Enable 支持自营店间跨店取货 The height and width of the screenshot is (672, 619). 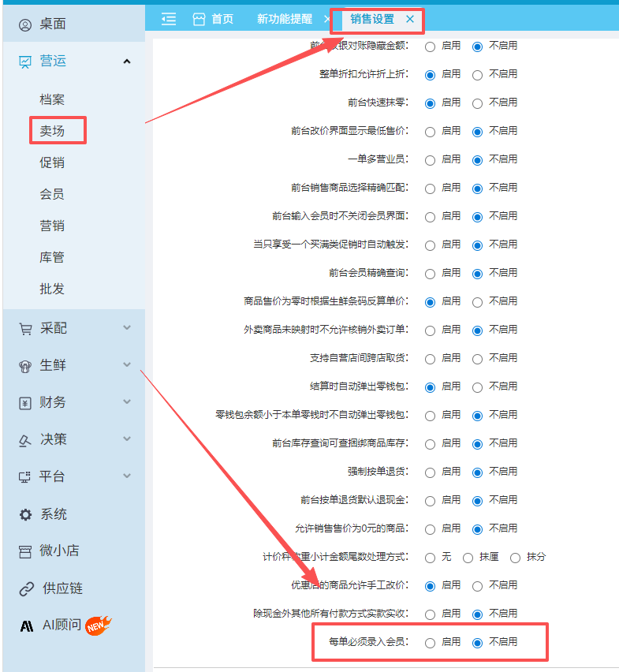(x=430, y=359)
